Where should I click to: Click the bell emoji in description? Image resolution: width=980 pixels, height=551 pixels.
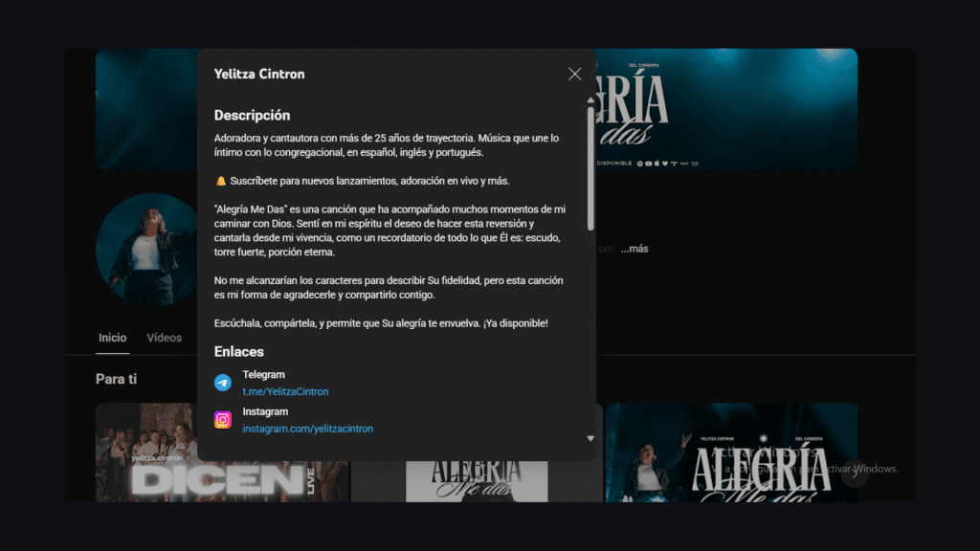[x=221, y=181]
